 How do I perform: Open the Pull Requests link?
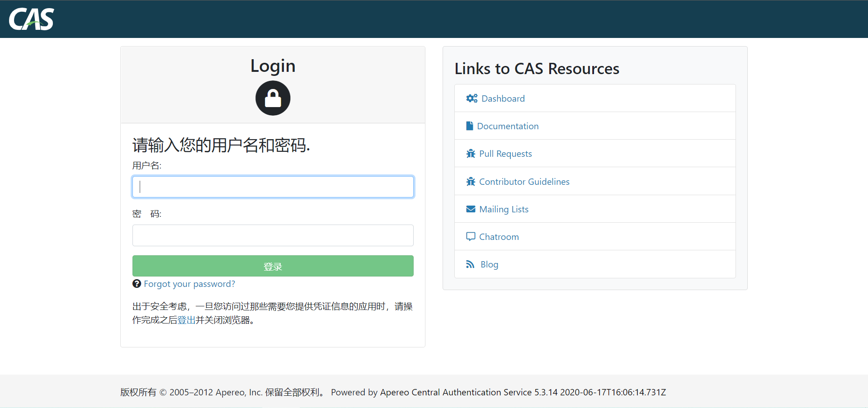tap(505, 153)
